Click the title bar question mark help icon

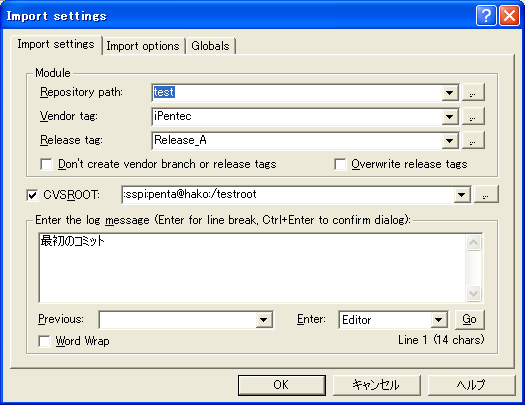[x=486, y=15]
